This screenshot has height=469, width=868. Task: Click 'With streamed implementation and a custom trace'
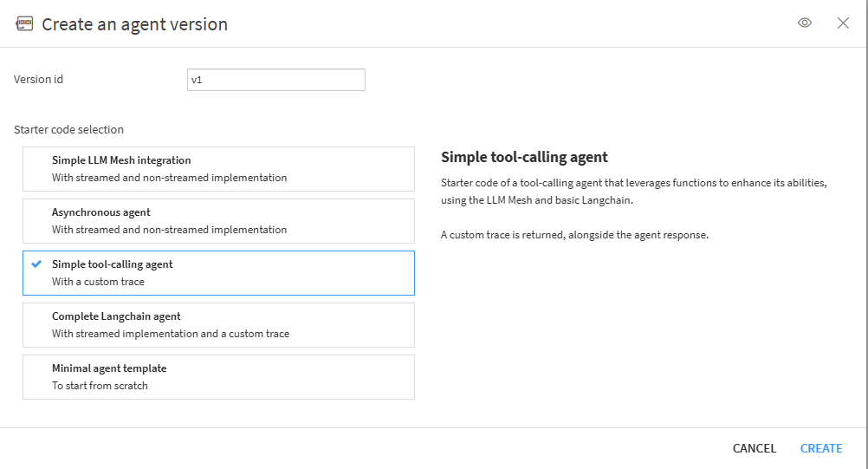pyautogui.click(x=171, y=334)
